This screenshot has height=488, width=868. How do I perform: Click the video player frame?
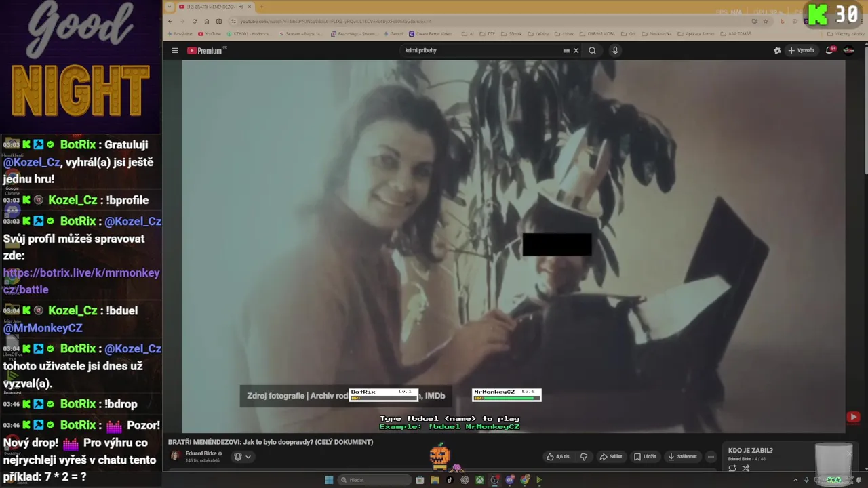coord(513,246)
